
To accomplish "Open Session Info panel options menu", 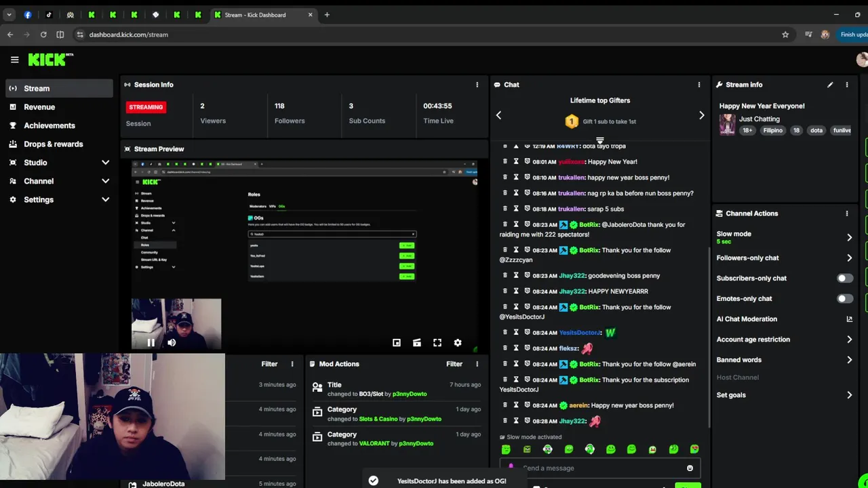I will (x=477, y=85).
